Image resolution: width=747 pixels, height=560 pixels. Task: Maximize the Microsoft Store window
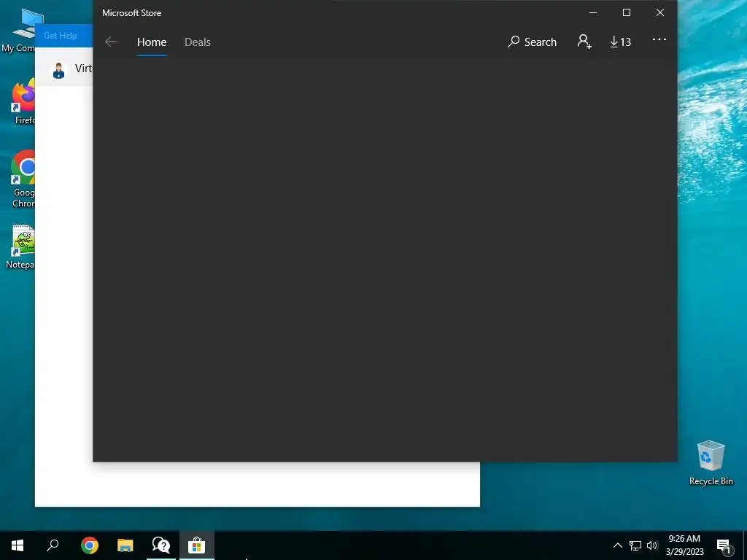coord(627,13)
